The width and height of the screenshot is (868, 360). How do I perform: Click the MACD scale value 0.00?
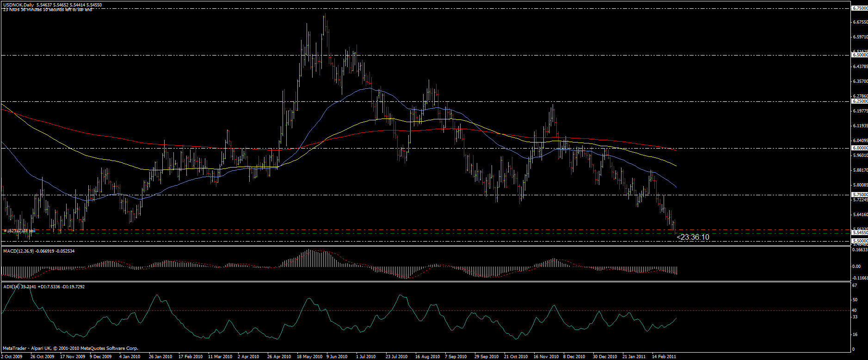856,266
